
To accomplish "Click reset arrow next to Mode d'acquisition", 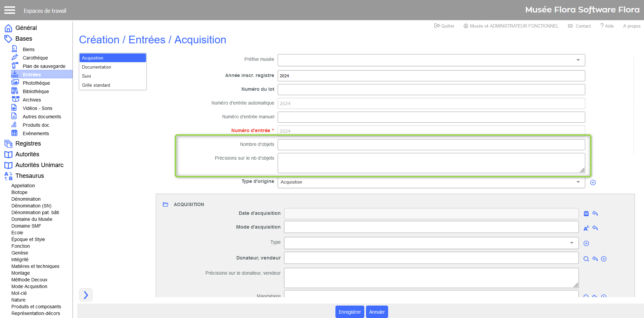I will (x=595, y=228).
